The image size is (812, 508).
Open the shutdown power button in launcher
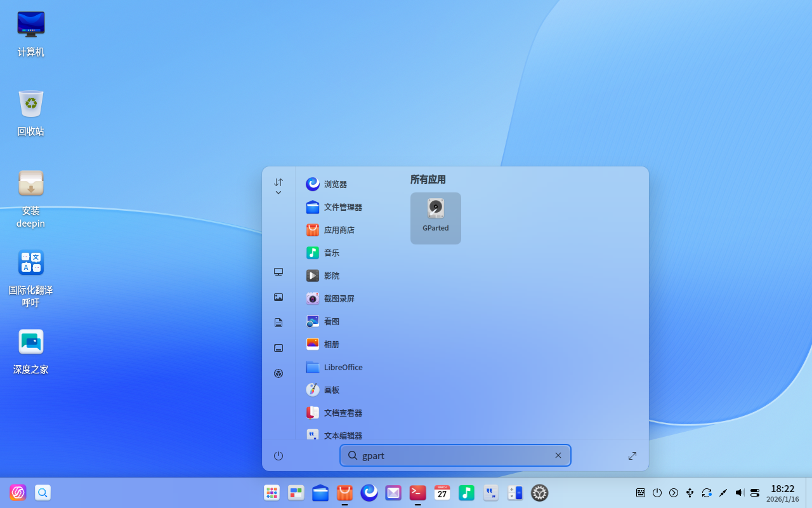[278, 455]
